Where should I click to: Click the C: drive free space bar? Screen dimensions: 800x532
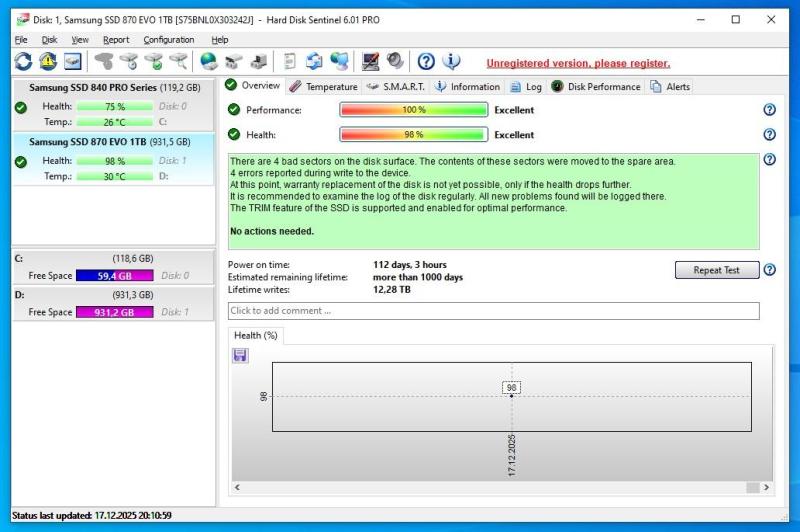[x=114, y=275]
